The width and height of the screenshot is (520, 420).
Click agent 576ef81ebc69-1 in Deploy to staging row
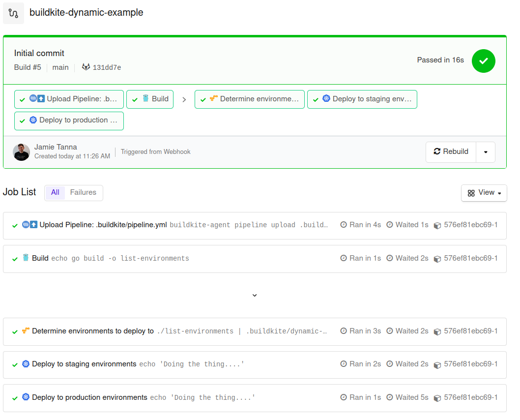coord(470,364)
